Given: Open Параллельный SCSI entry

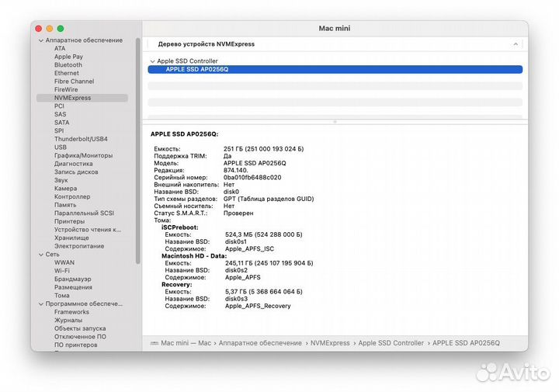Looking at the screenshot, I should [84, 213].
